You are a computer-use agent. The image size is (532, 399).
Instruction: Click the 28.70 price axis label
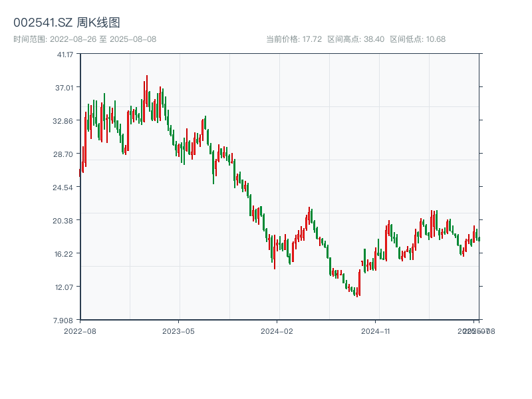pos(65,154)
